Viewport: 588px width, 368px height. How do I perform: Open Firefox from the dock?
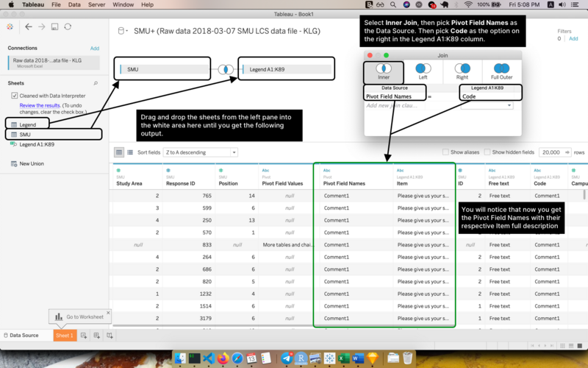tap(223, 358)
